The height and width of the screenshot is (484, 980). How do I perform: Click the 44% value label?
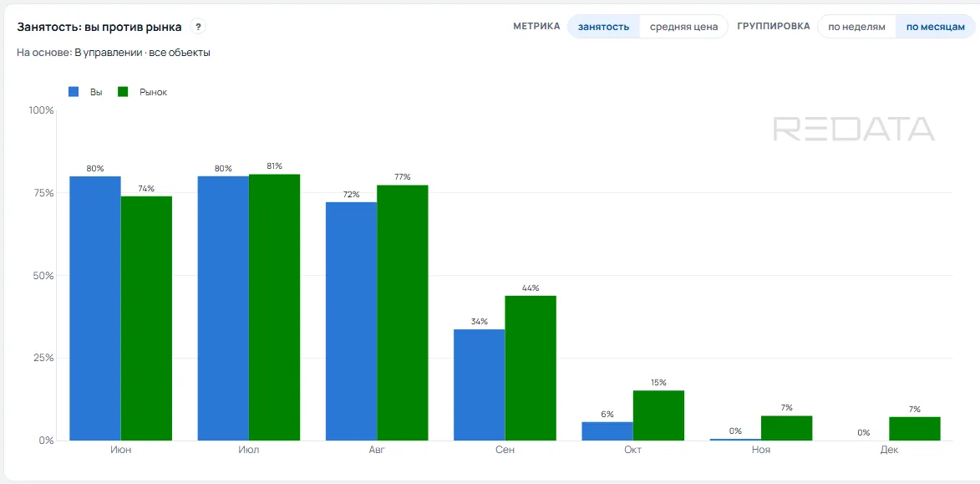(x=531, y=288)
